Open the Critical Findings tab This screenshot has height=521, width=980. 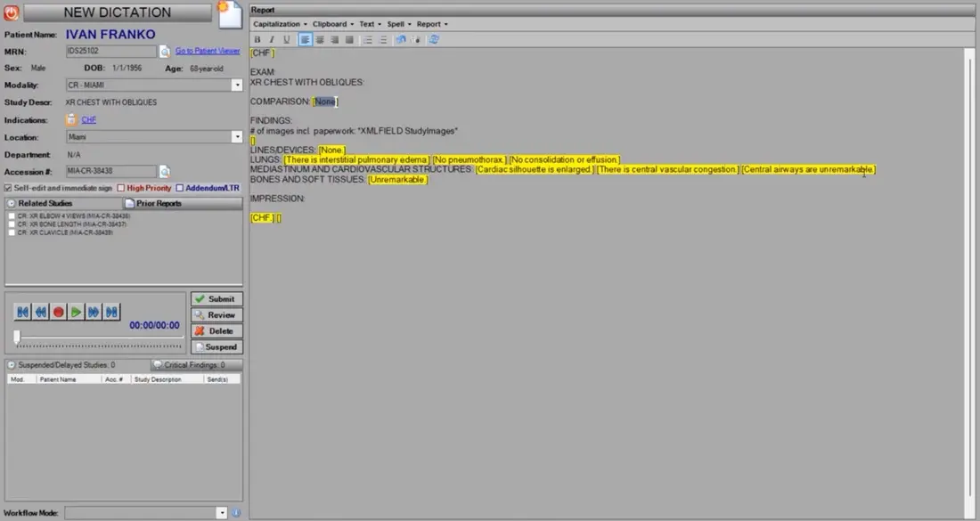pos(196,365)
